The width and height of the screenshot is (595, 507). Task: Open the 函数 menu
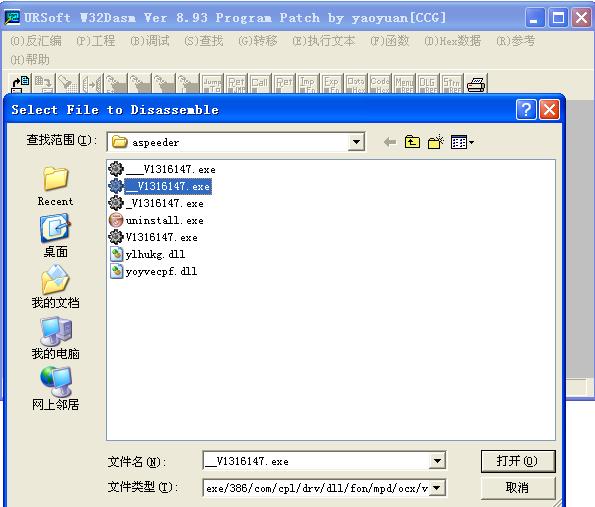coord(390,40)
